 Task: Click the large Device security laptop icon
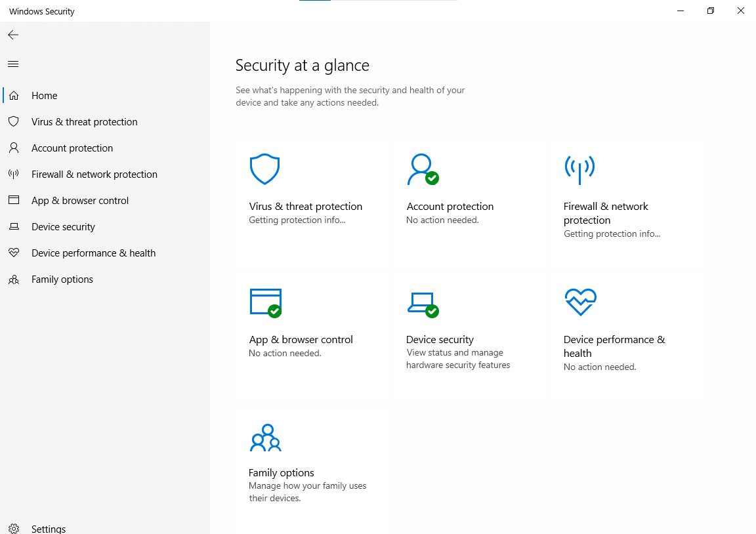coord(423,304)
